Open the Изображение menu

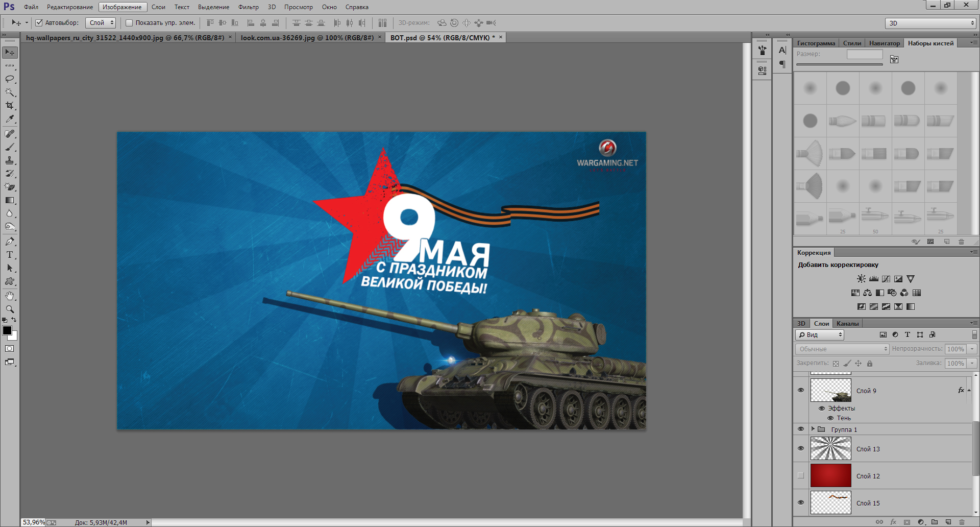[122, 7]
